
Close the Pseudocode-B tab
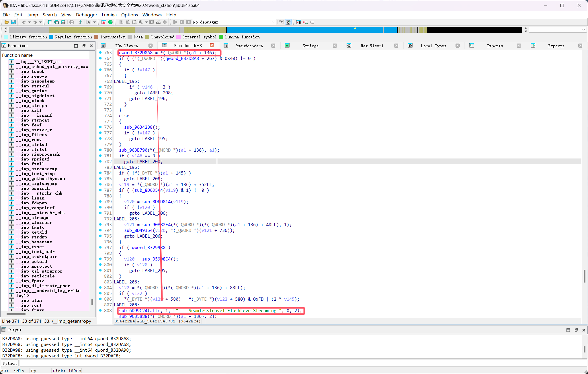(x=212, y=45)
